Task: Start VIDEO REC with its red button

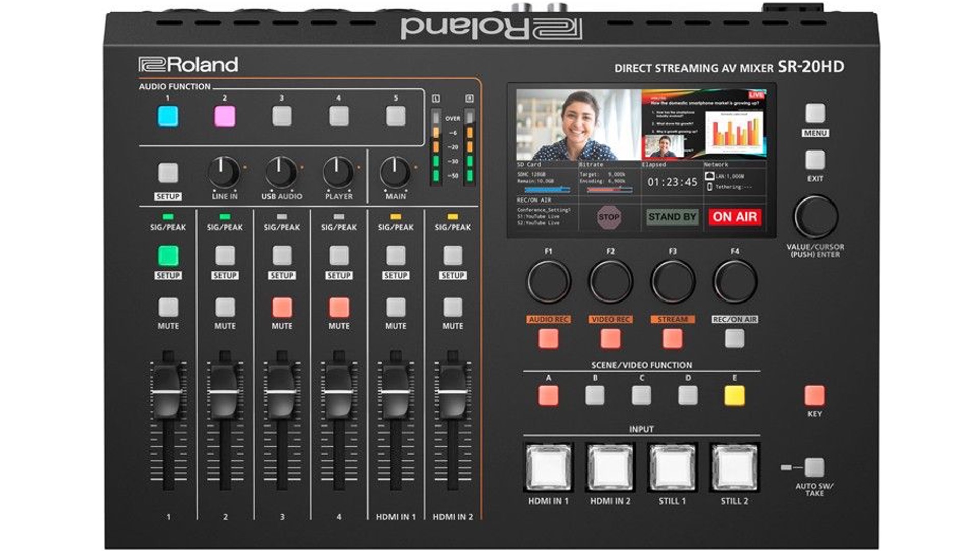Action: pos(610,339)
